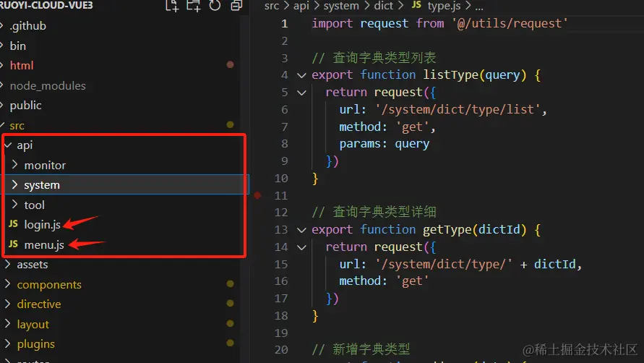Refresh the explorer tree

(x=215, y=5)
